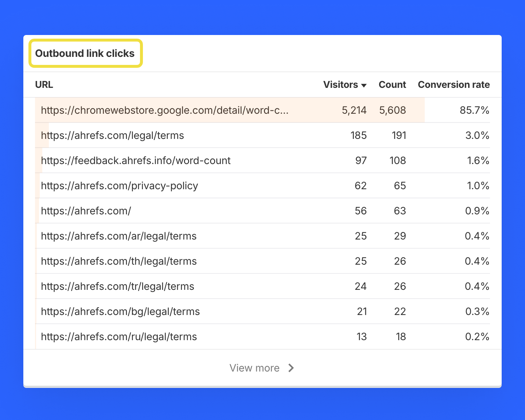This screenshot has width=525, height=420.
Task: Click the 85.7% conversion rate value
Action: pyautogui.click(x=475, y=110)
